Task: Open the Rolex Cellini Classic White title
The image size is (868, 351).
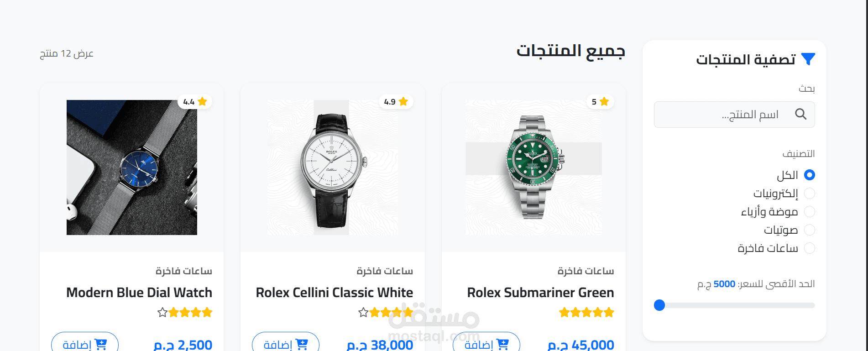Action: click(x=335, y=293)
